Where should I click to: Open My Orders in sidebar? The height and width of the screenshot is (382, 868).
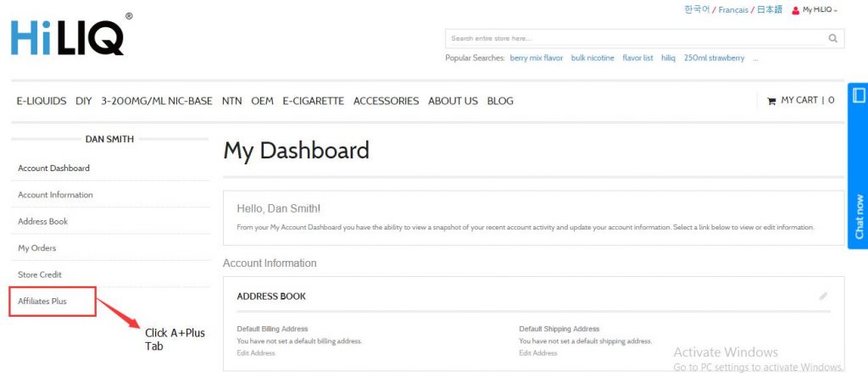[37, 247]
